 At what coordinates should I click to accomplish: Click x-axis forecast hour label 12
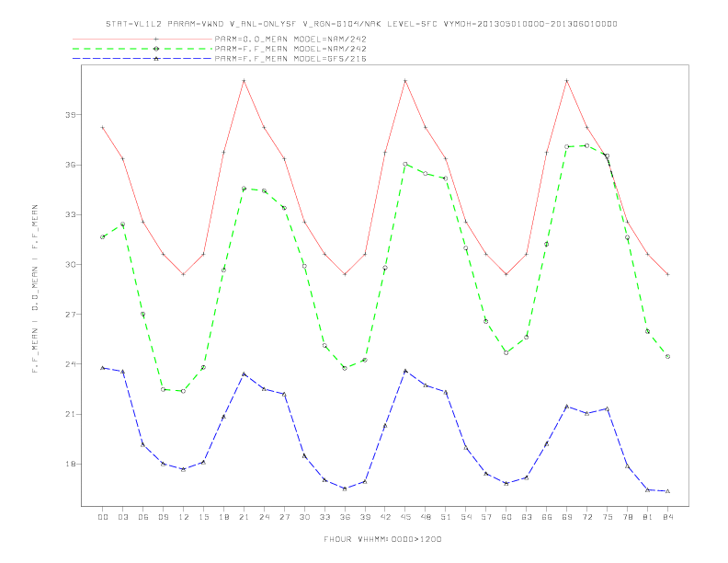coord(184,517)
